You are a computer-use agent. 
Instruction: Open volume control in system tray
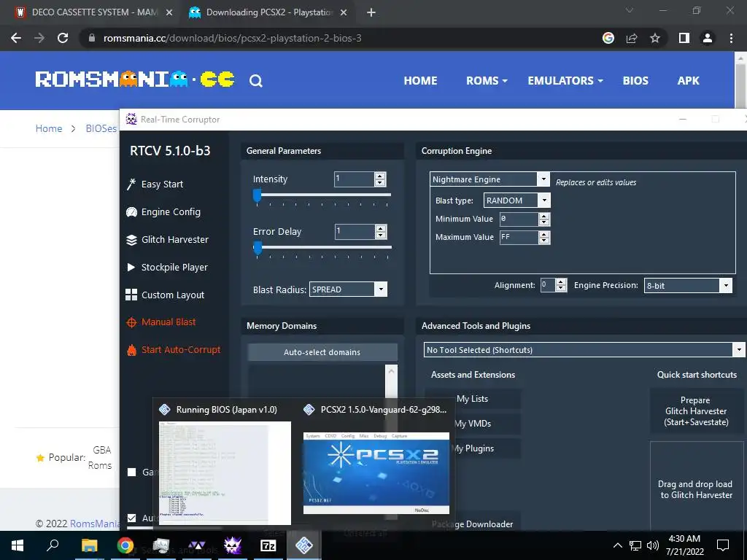[653, 545]
